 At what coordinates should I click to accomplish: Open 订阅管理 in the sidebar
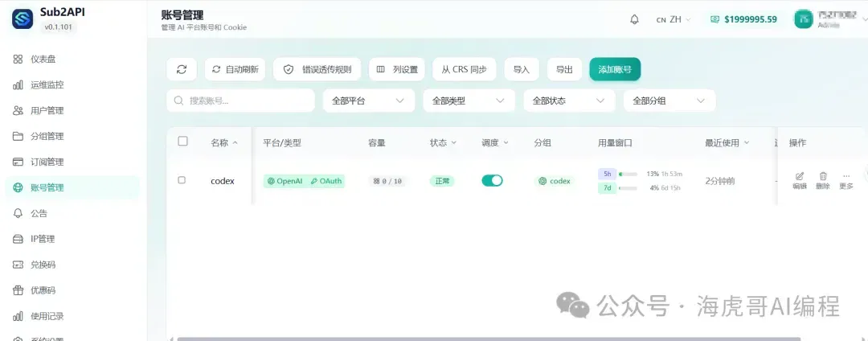point(72,162)
